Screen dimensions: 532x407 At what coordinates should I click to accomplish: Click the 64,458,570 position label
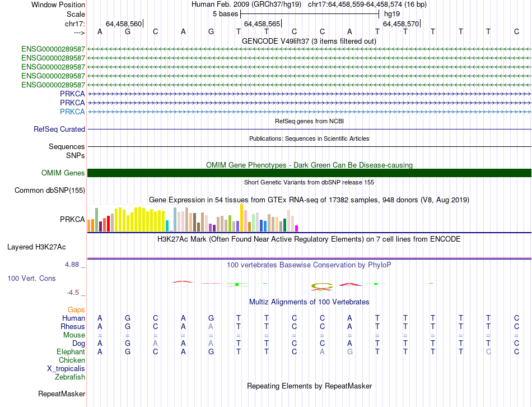[401, 24]
